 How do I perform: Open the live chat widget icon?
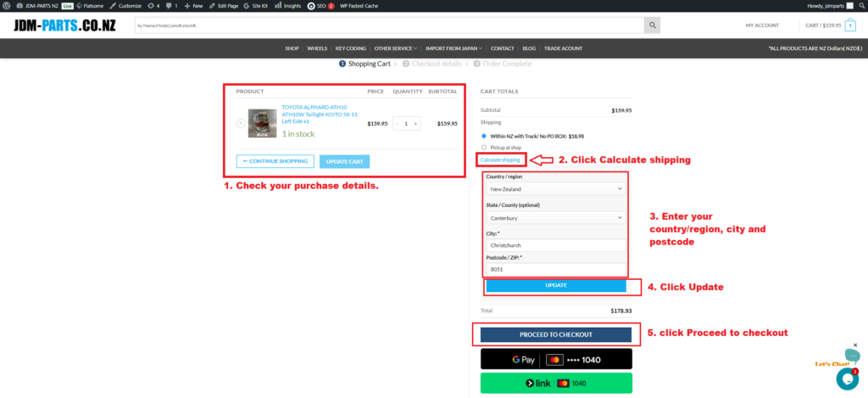click(847, 378)
